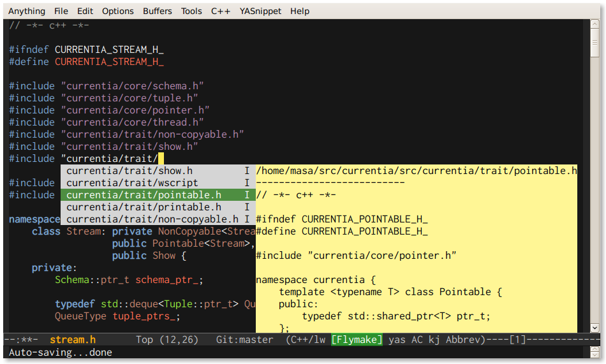The image size is (606, 364).
Task: Click include of currentia/core/thread.h
Action: pyautogui.click(x=107, y=122)
